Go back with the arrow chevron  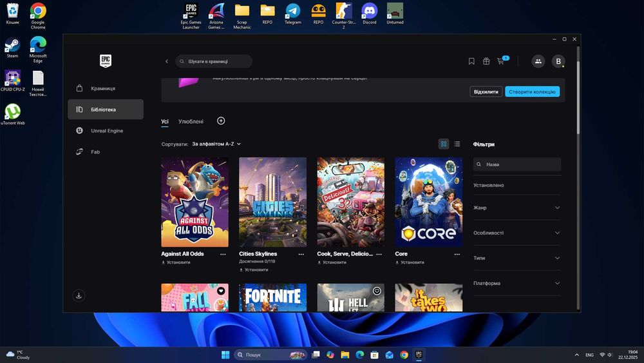(x=167, y=61)
